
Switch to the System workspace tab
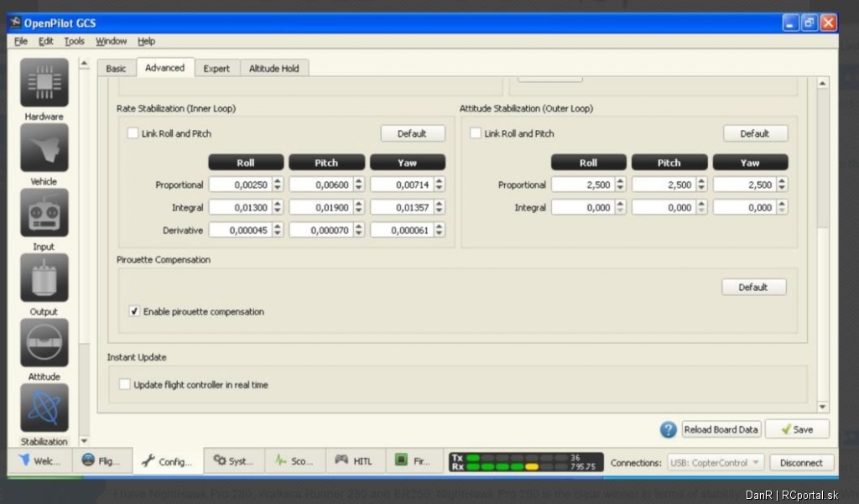[x=234, y=460]
